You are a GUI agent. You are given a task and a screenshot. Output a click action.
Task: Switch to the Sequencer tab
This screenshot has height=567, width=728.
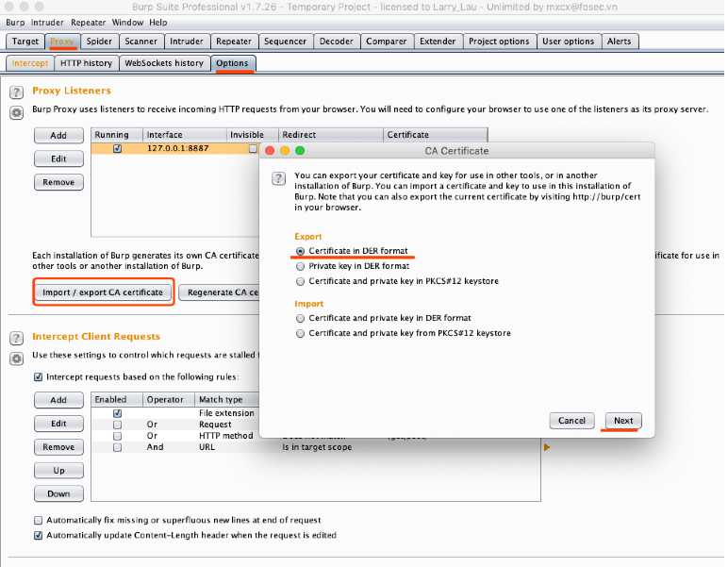pyautogui.click(x=286, y=42)
